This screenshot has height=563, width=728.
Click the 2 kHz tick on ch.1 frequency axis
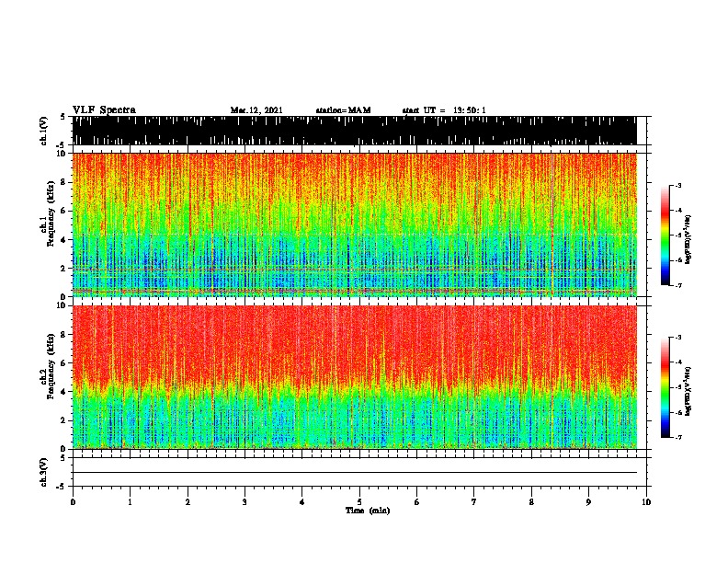(63, 269)
